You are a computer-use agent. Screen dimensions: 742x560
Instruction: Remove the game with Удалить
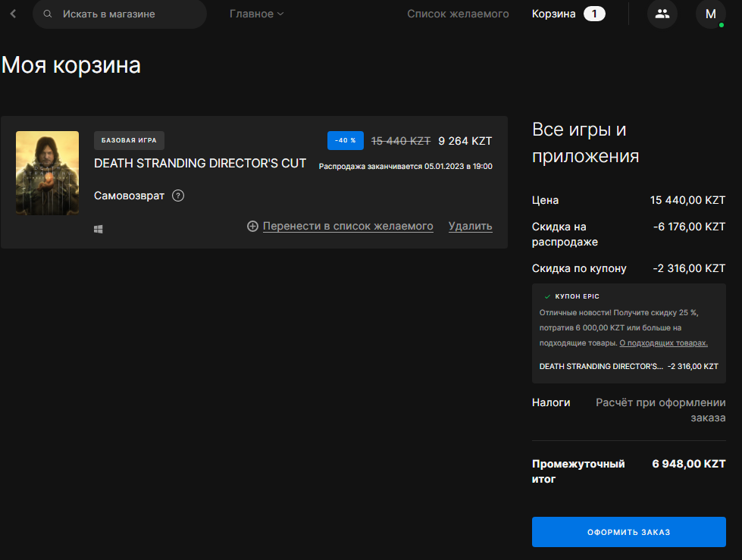coord(471,226)
